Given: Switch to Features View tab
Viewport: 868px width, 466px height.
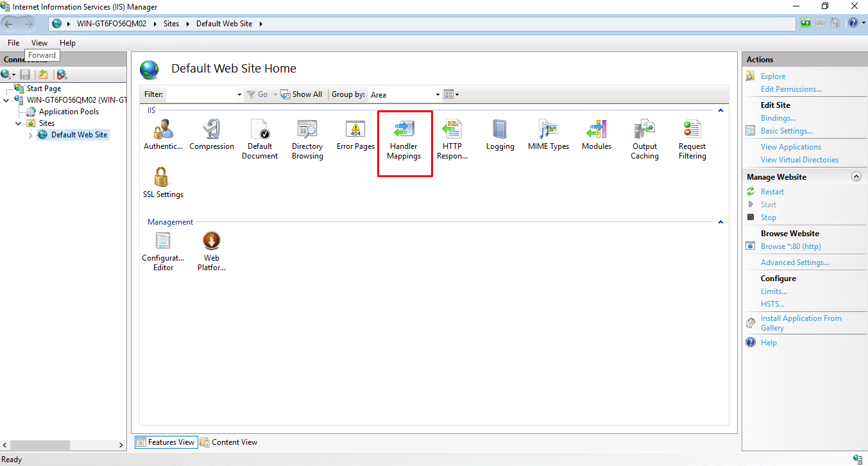Looking at the screenshot, I should pyautogui.click(x=165, y=442).
